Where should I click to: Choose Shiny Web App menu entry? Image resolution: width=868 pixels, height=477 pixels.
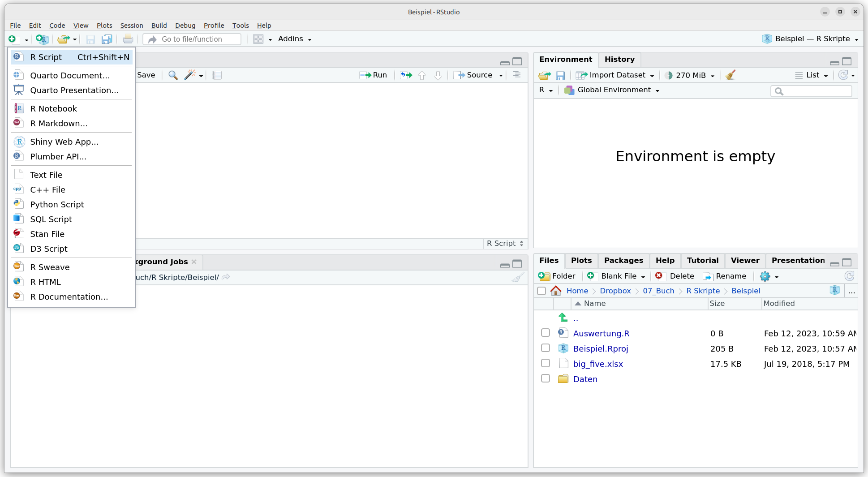[x=72, y=142]
